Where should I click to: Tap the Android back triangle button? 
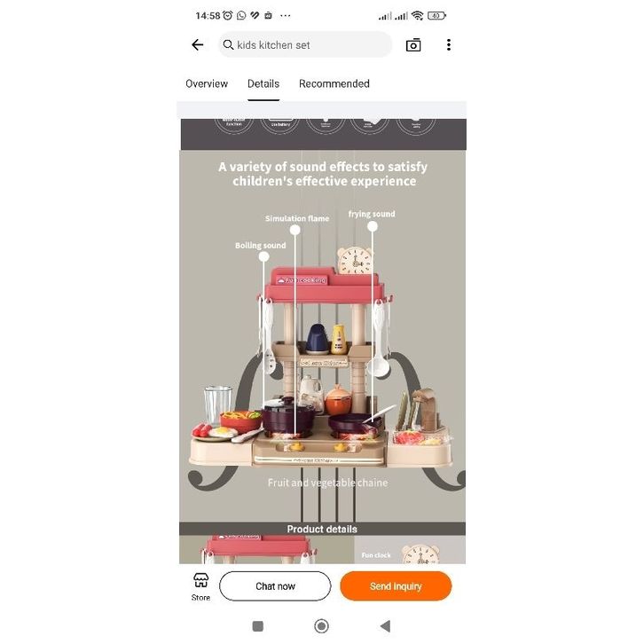pos(385,626)
